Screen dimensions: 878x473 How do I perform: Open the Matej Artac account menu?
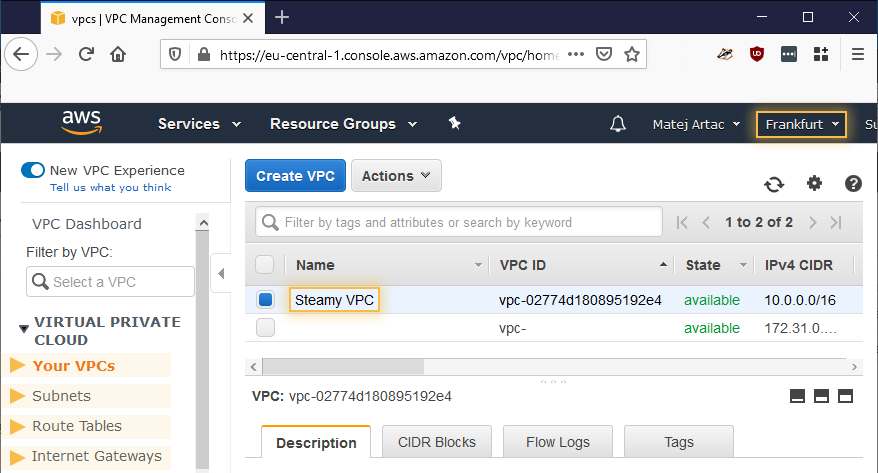click(696, 124)
